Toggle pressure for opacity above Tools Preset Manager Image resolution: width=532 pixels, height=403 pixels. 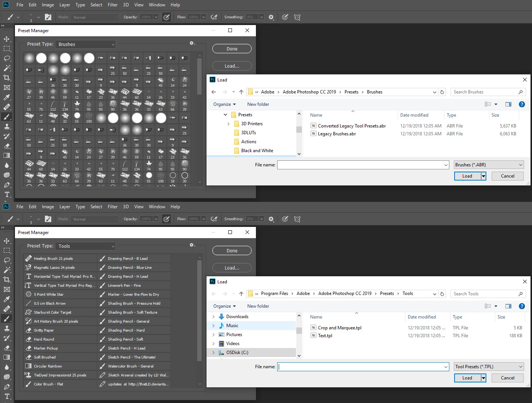(x=166, y=219)
